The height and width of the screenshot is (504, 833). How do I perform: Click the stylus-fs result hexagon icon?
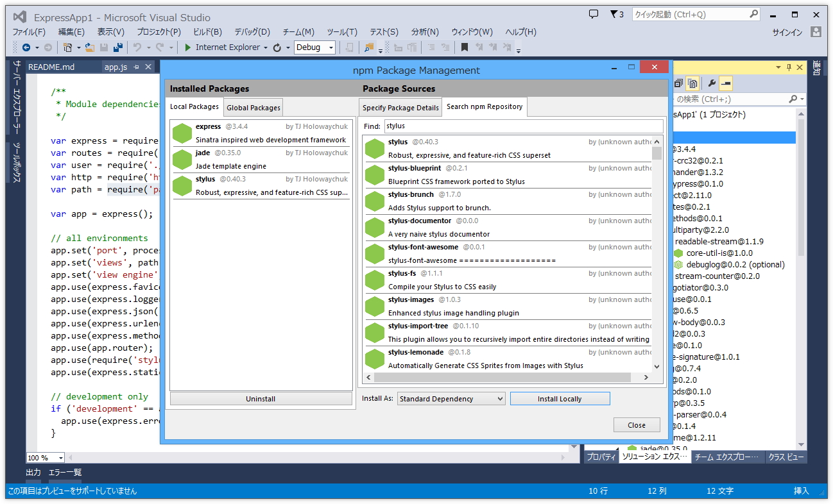pyautogui.click(x=375, y=280)
